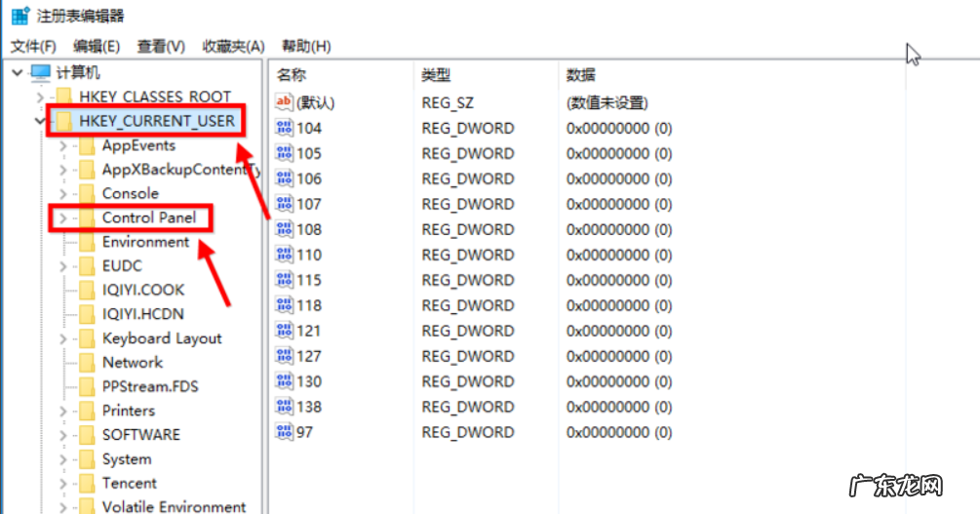Select the 115 DWORD value icon

click(x=284, y=280)
